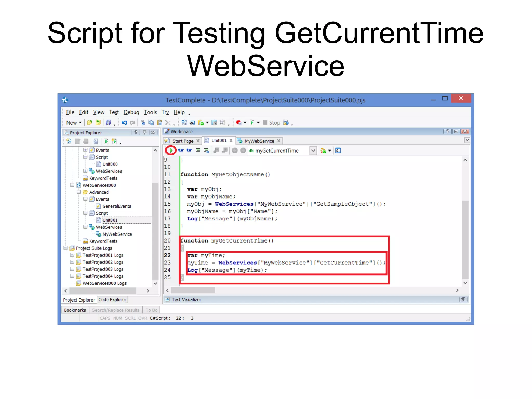Click the Run test icon in main toolbar

coord(252,122)
